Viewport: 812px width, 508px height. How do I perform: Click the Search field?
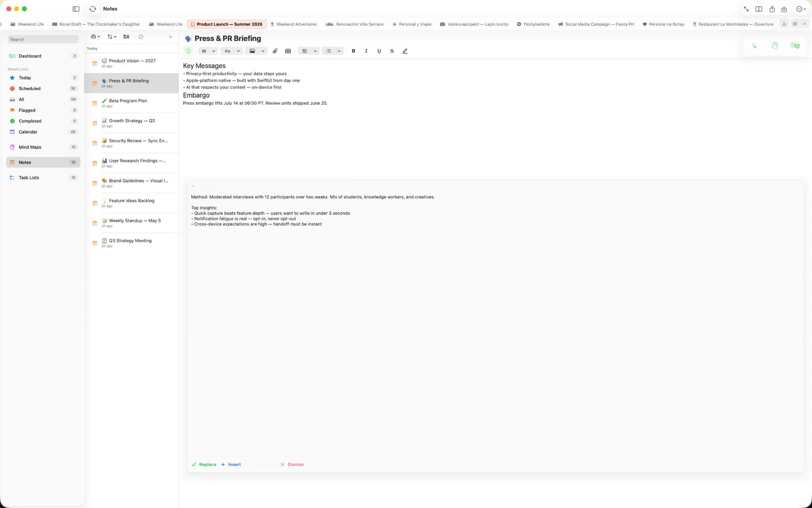(x=43, y=39)
